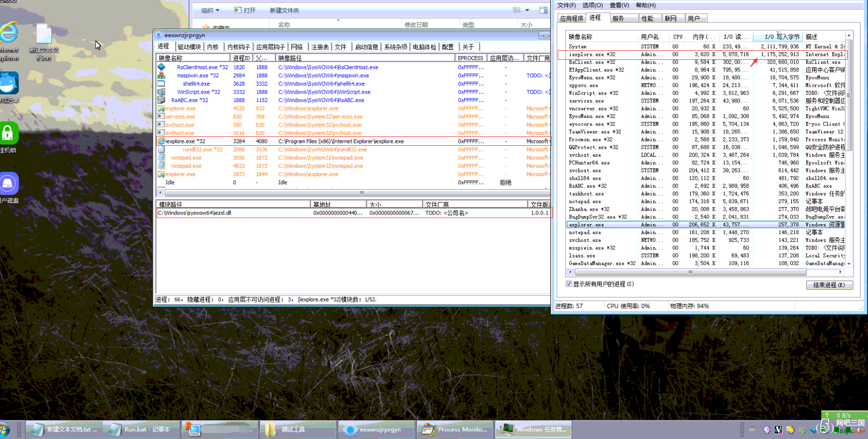Image resolution: width=868 pixels, height=439 pixels.
Task: Sort by 进程ID column header
Action: [x=242, y=58]
